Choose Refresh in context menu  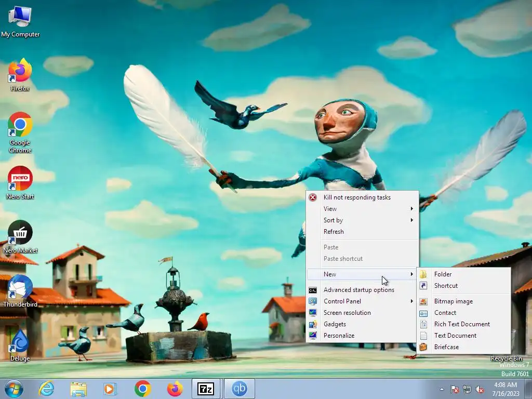pos(362,231)
